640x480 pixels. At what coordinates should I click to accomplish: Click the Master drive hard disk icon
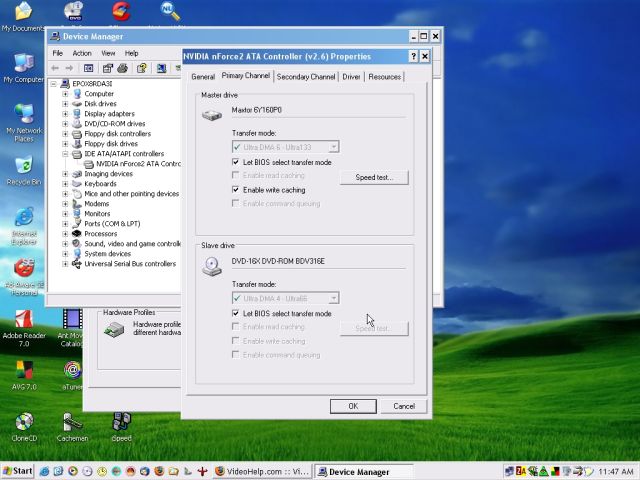pyautogui.click(x=212, y=115)
